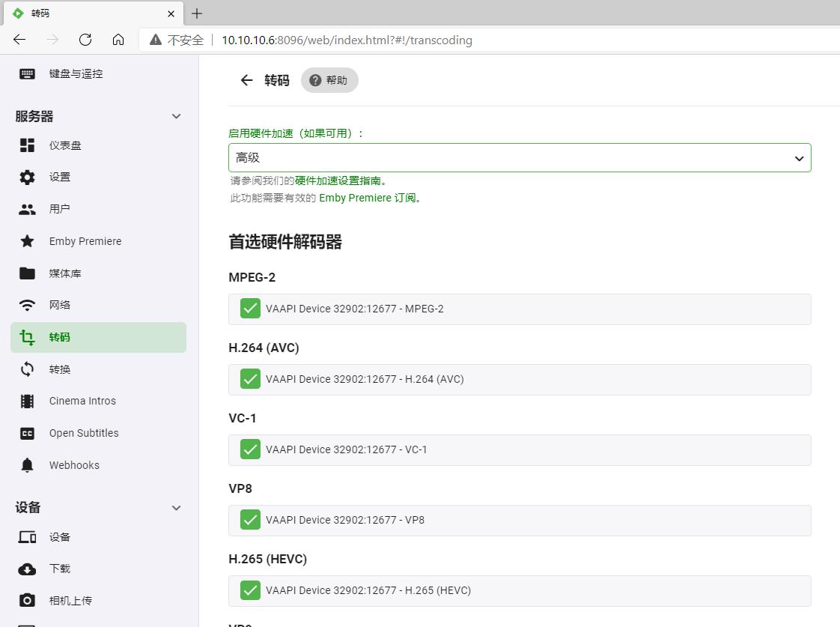Open Cinema Intros plugin settings
This screenshot has height=627, width=840.
(x=82, y=400)
